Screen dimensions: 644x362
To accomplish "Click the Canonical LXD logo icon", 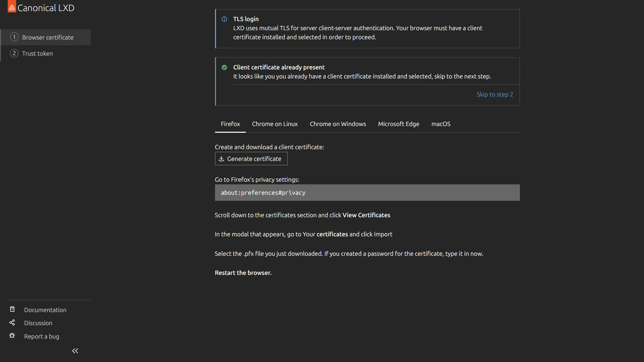I will [12, 6].
